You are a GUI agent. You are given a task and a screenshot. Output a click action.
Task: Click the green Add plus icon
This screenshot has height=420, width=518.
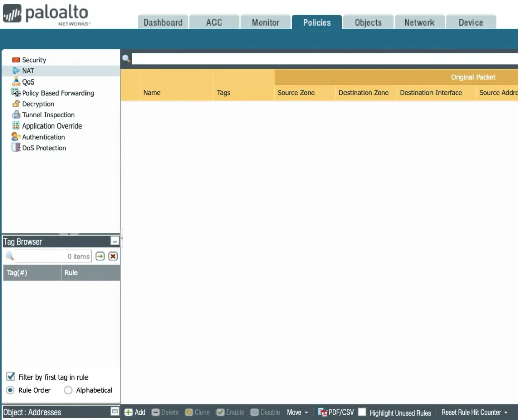click(x=128, y=412)
